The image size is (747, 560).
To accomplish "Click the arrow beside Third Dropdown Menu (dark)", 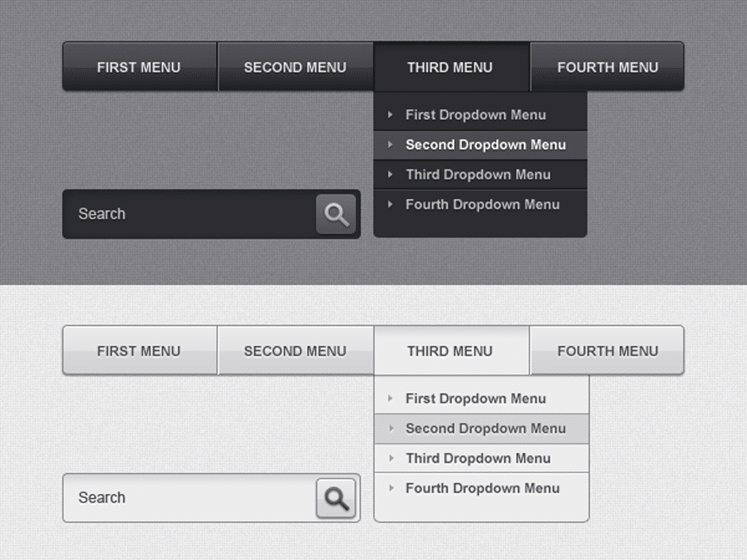I will click(391, 175).
